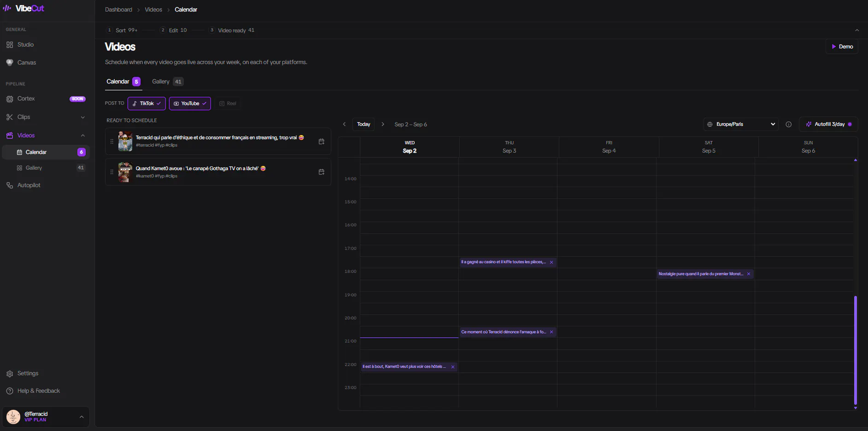
Task: Collapse the pipeline steps bar
Action: [x=857, y=30]
